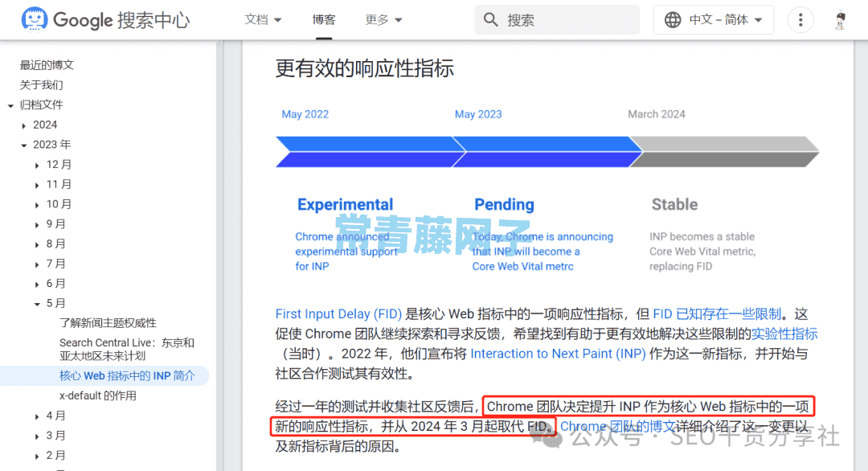Viewport: 868px width, 471px height.
Task: Open the three-dot more options menu
Action: [x=800, y=20]
